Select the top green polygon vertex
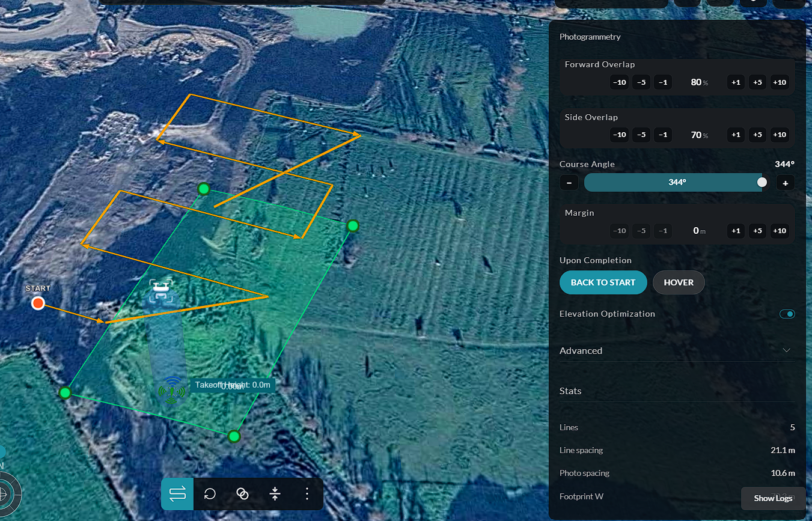 [204, 189]
